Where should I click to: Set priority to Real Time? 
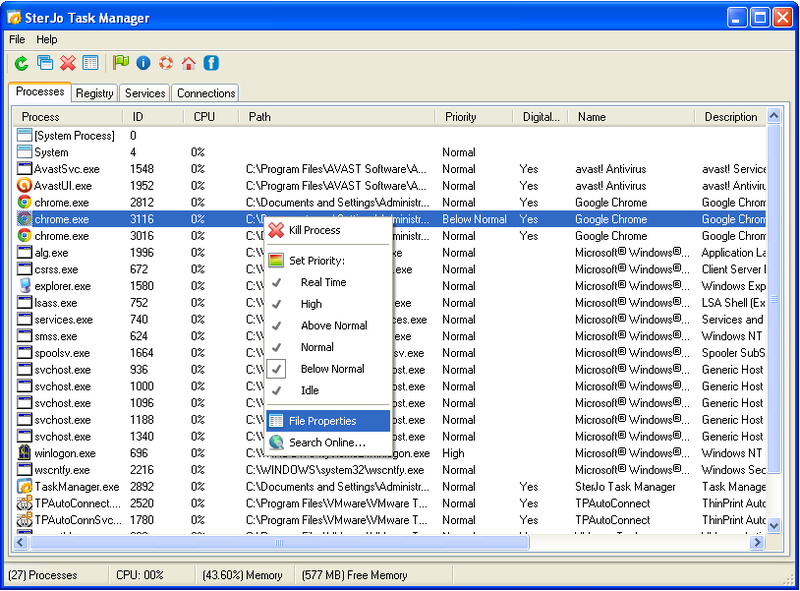[x=328, y=282]
